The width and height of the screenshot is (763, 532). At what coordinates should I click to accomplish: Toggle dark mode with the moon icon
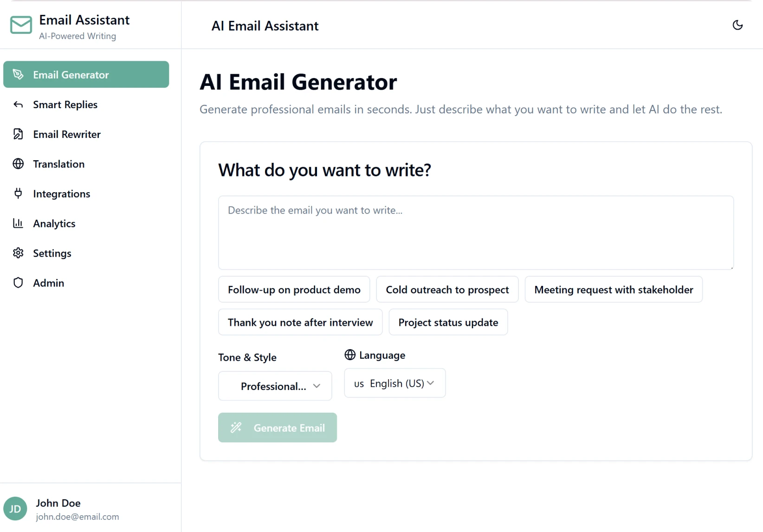coord(737,25)
